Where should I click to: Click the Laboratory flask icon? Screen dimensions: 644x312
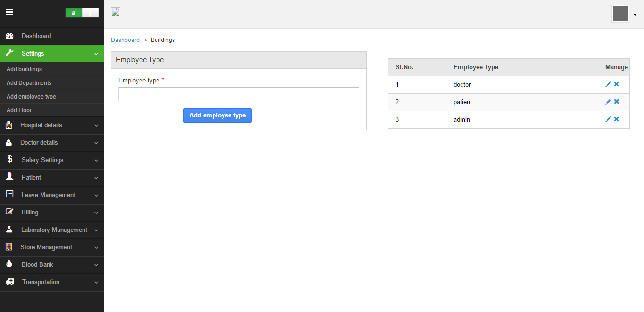[9, 230]
